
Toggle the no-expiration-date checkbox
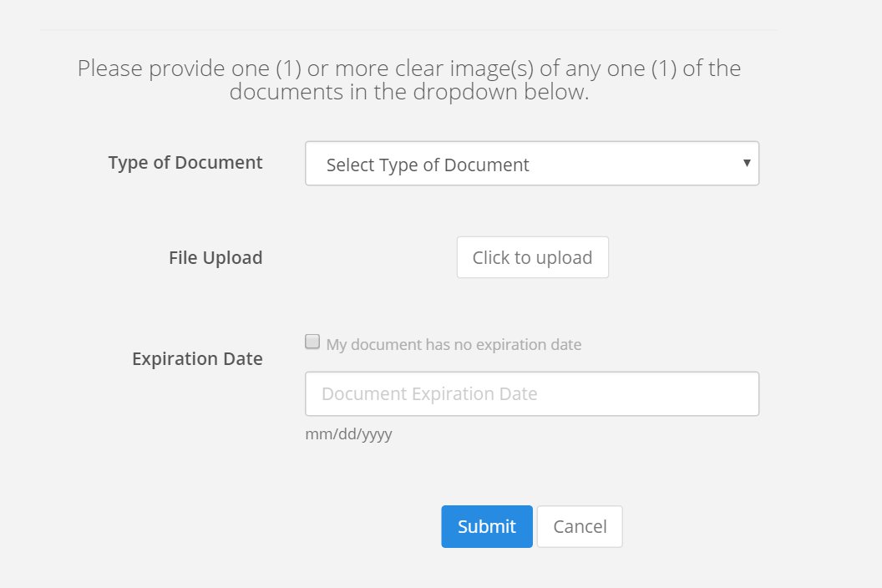(312, 342)
